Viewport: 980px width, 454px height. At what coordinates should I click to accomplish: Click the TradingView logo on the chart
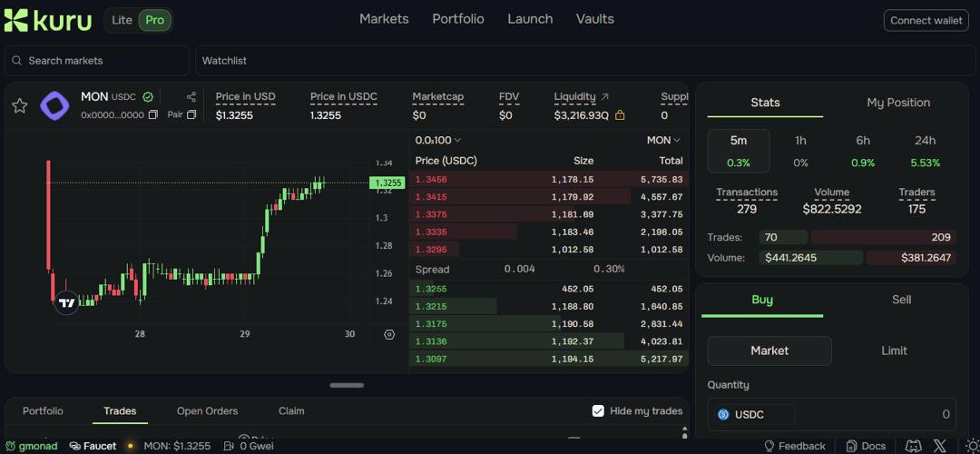tap(66, 302)
